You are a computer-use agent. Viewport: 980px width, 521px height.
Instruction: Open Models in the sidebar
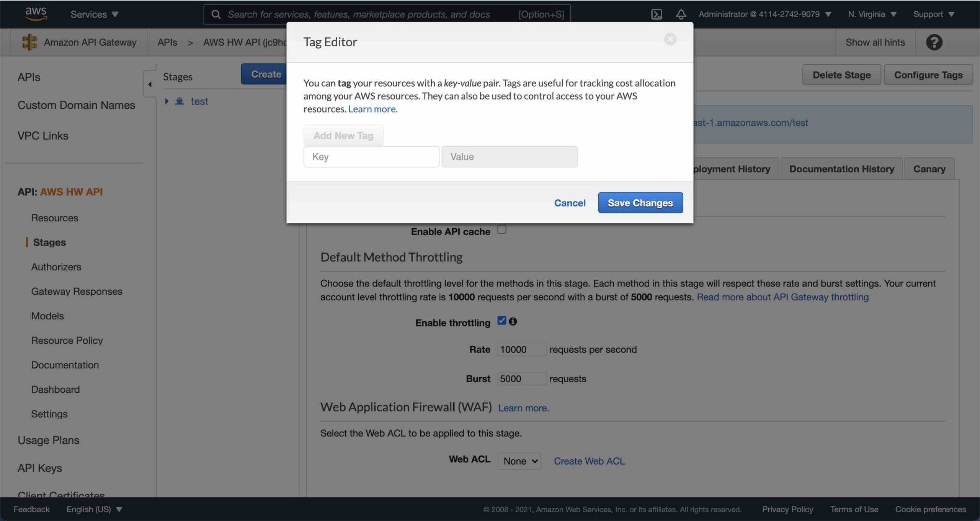(47, 316)
